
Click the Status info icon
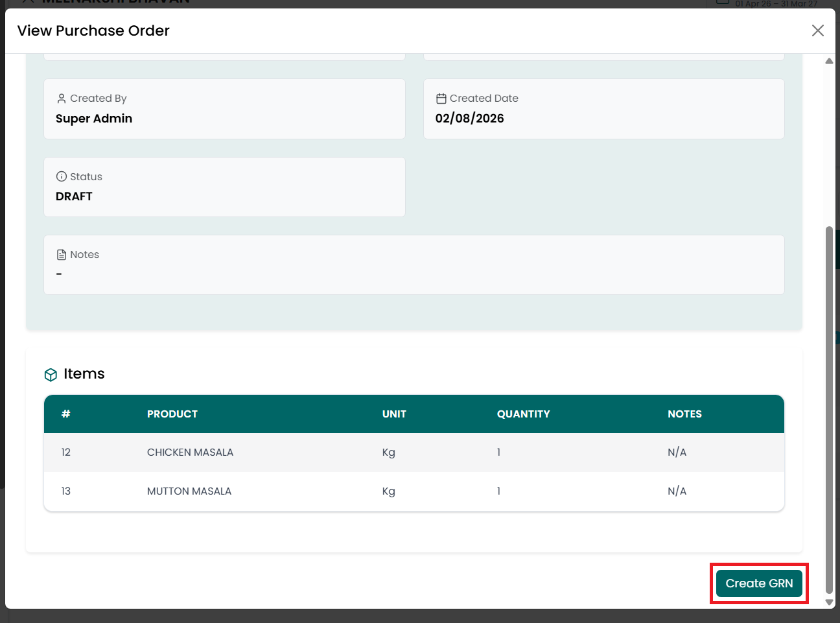click(62, 176)
